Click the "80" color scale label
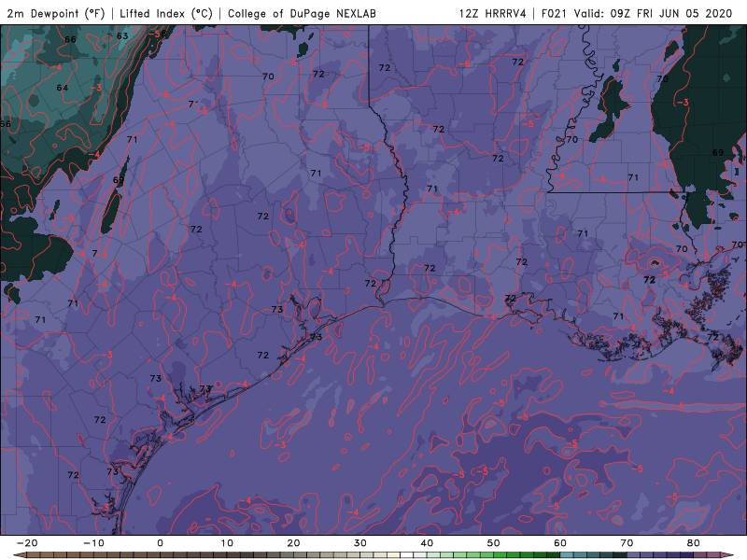 tap(694, 543)
